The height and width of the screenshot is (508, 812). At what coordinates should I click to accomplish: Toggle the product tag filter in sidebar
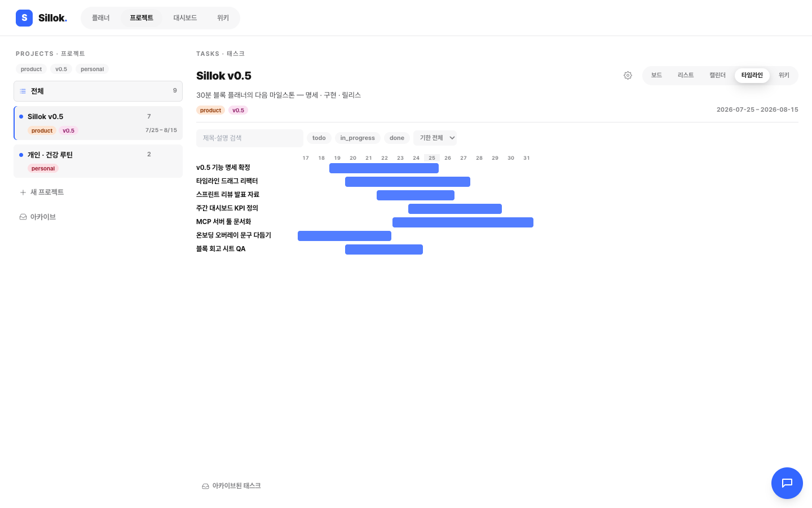[x=32, y=69]
